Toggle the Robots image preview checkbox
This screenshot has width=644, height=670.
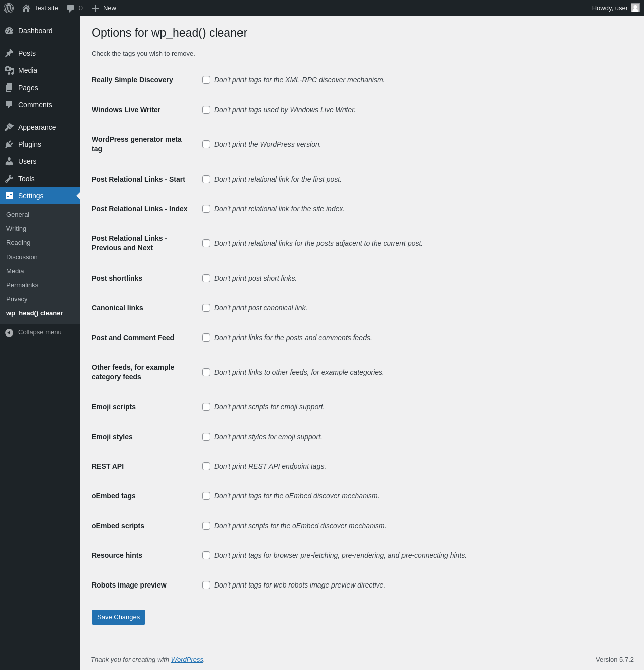tap(206, 585)
